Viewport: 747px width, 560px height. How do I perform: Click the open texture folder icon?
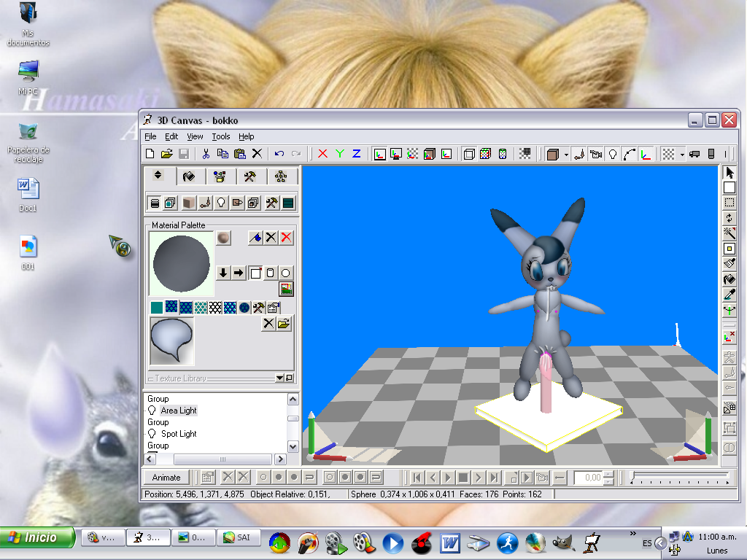(284, 324)
